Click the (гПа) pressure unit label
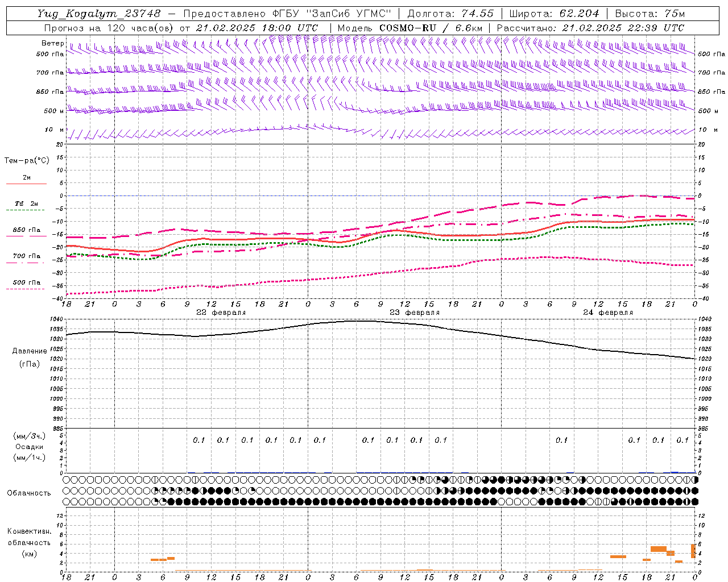 point(30,364)
